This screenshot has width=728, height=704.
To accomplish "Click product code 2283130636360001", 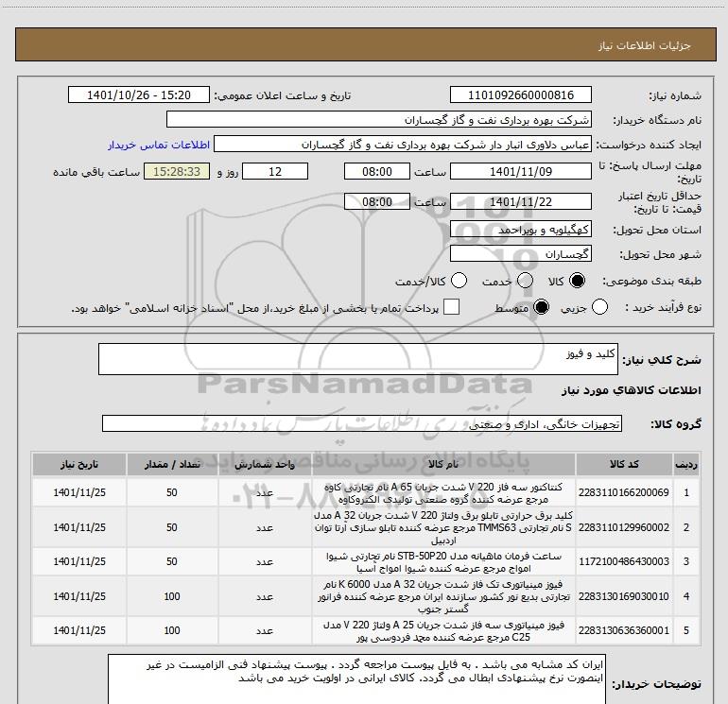I will (624, 630).
